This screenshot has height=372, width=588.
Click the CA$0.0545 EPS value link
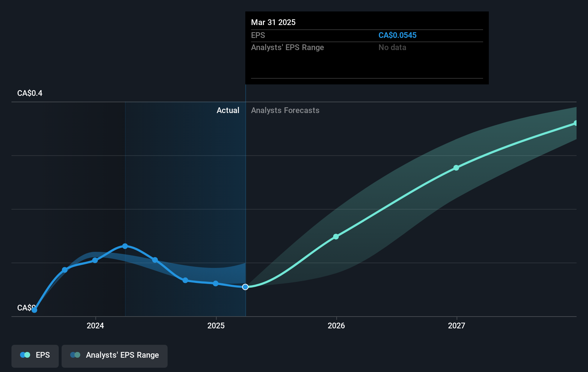click(397, 35)
